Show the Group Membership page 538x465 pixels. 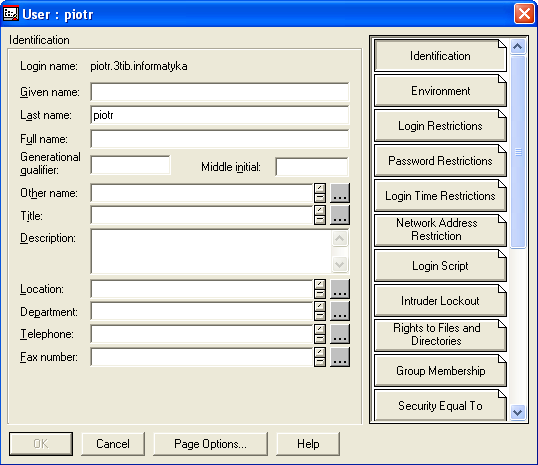440,371
